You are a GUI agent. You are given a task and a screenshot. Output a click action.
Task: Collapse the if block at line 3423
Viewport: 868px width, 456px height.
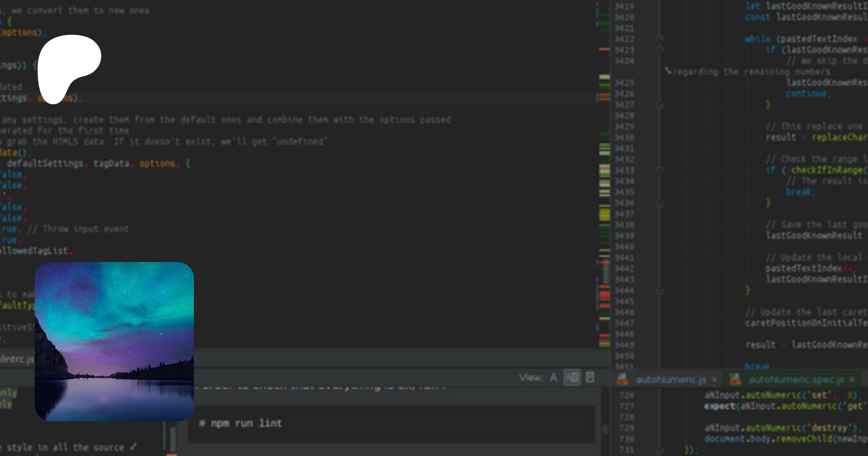660,50
